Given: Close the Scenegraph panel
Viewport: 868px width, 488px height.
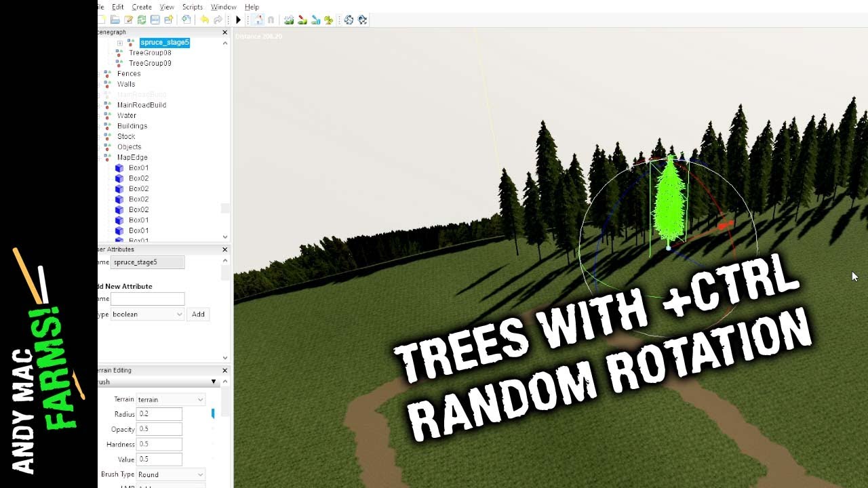Looking at the screenshot, I should [225, 32].
